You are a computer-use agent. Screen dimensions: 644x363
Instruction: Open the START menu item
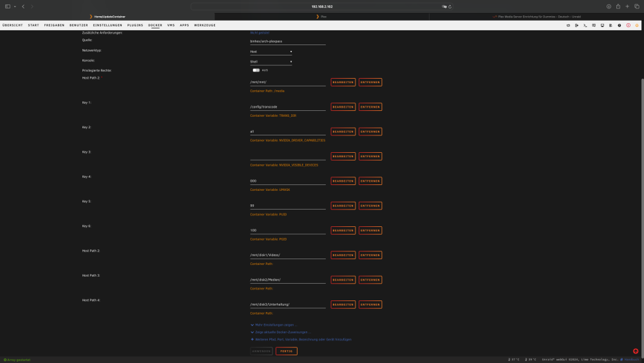coord(33,26)
